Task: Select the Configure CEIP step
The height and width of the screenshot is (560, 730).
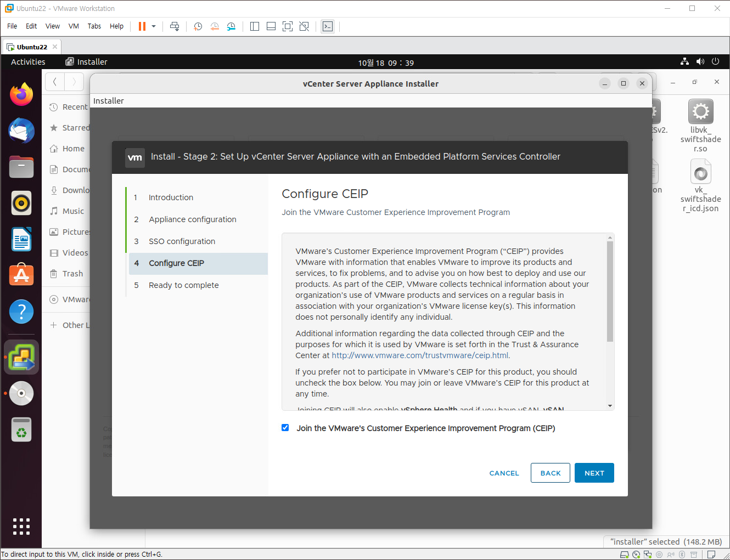Action: coord(198,263)
